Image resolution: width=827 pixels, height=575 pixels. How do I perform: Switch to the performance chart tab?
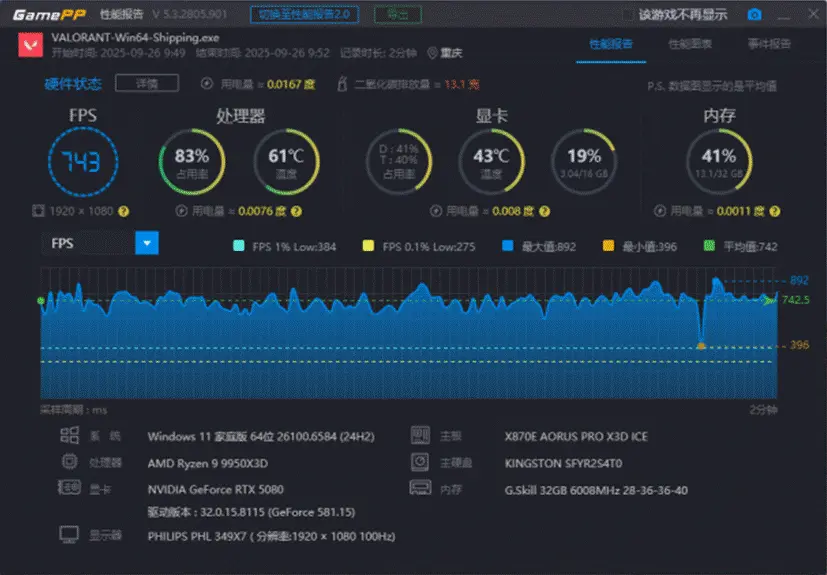click(x=690, y=44)
